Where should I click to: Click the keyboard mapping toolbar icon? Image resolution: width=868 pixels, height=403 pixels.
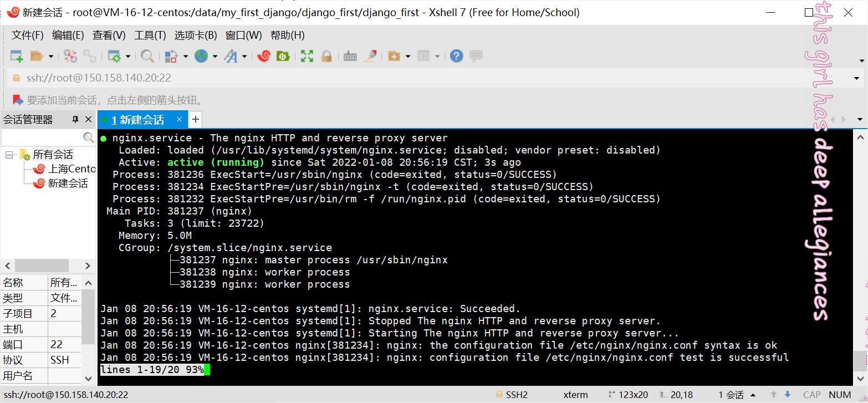(x=350, y=56)
